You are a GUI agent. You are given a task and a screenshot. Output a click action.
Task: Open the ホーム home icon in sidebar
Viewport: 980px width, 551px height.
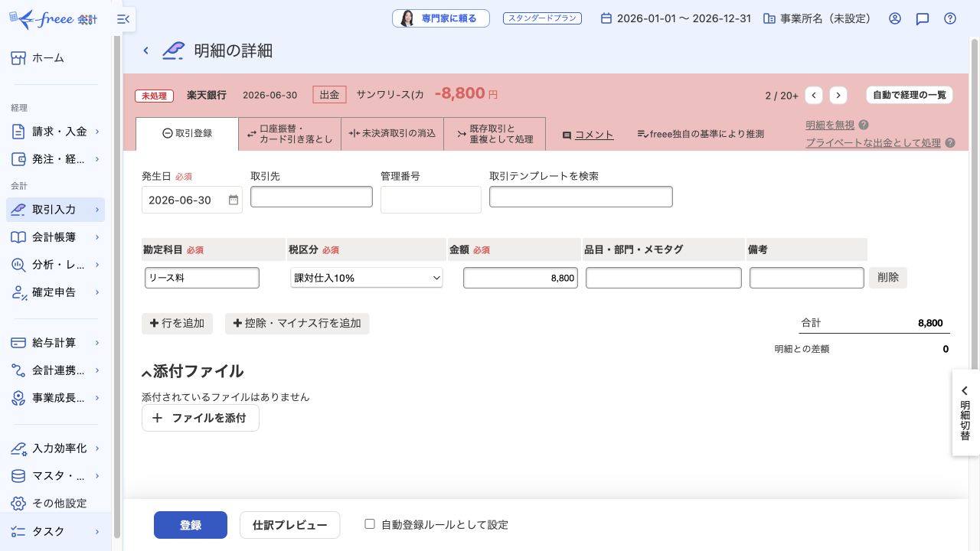(18, 58)
